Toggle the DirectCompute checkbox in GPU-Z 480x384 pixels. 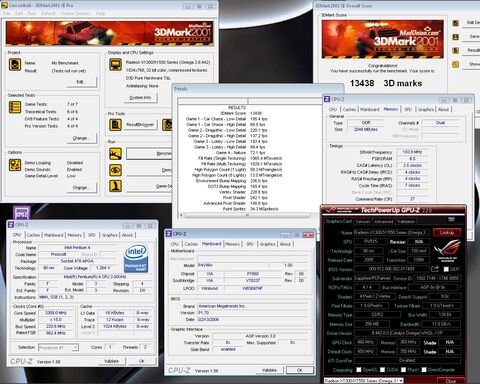point(424,369)
